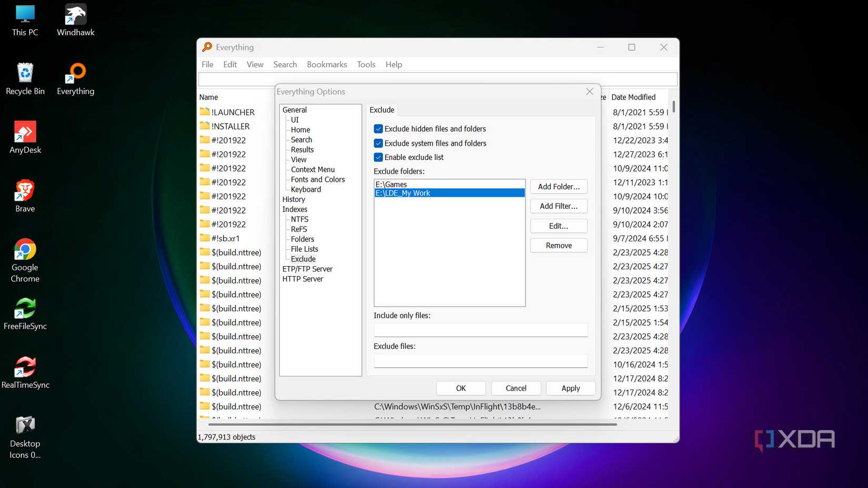Switch to HTTP Server settings
The height and width of the screenshot is (488, 868).
click(x=304, y=279)
